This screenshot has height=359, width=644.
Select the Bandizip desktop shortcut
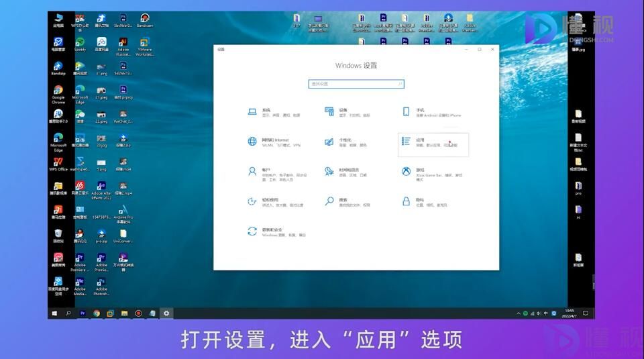click(x=58, y=68)
